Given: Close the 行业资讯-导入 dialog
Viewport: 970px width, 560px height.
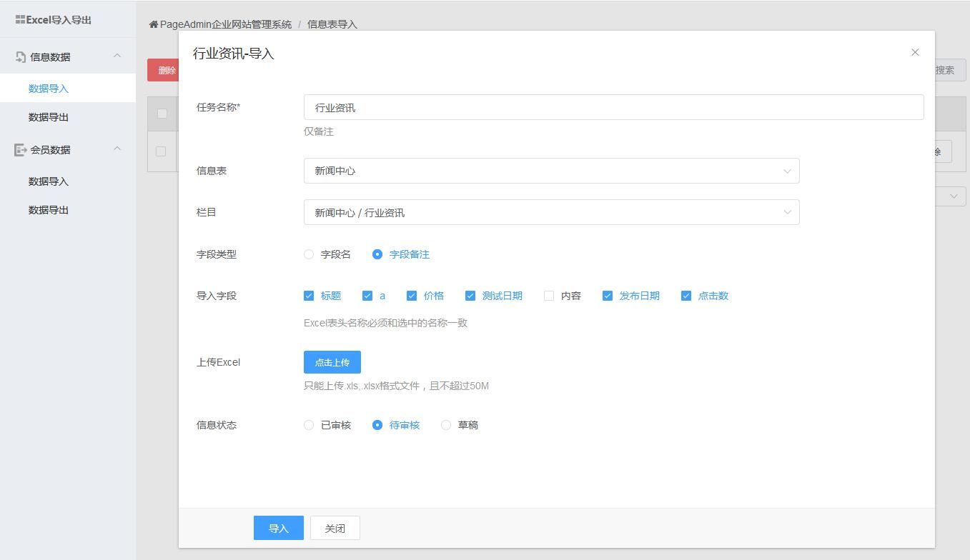Looking at the screenshot, I should 915,52.
